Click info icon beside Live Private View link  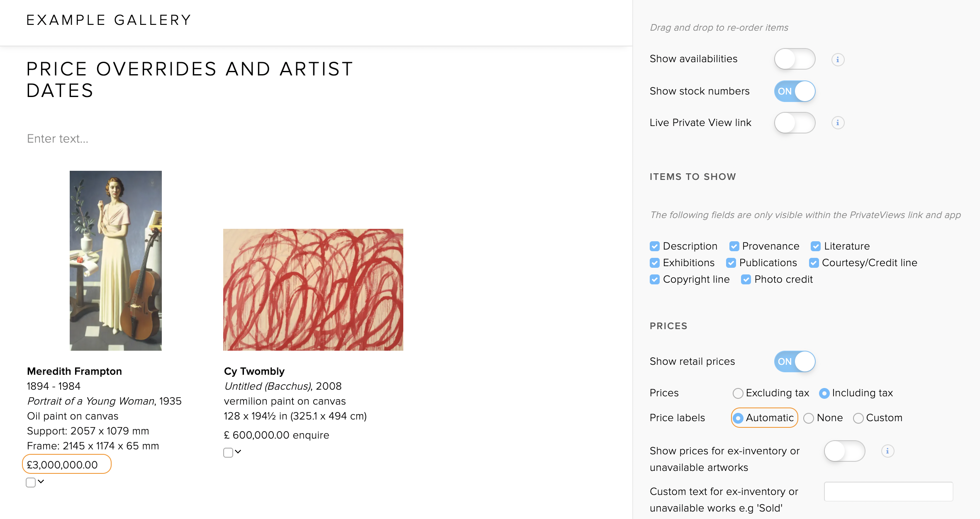tap(838, 123)
